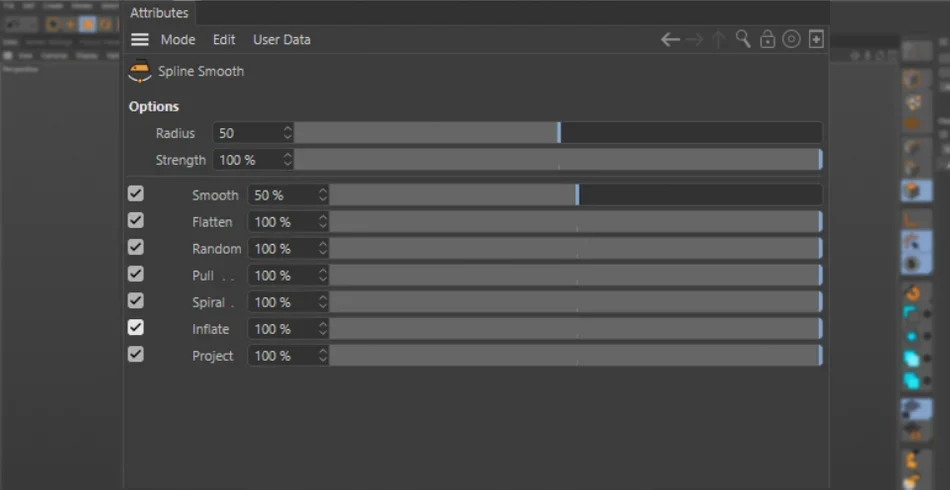The height and width of the screenshot is (490, 950).
Task: Click the Project stepper arrows
Action: [323, 356]
